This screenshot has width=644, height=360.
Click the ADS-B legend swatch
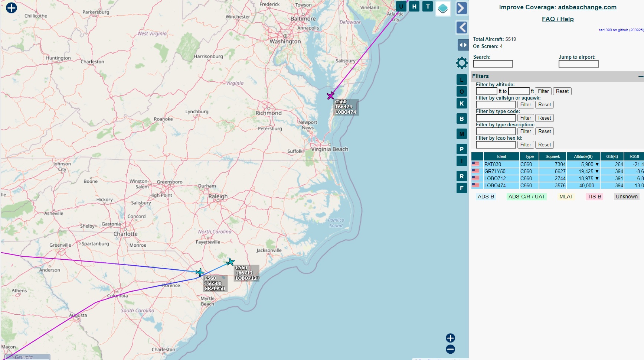click(486, 197)
